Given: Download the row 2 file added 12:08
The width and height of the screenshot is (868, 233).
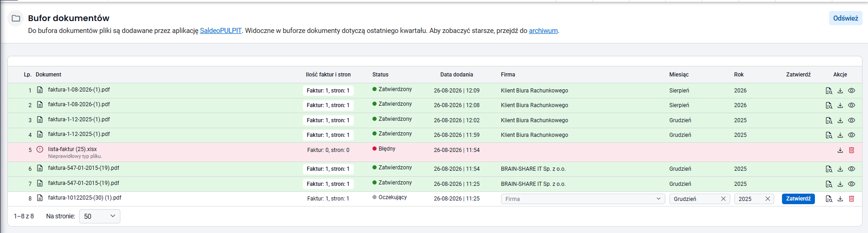Looking at the screenshot, I should coord(840,105).
